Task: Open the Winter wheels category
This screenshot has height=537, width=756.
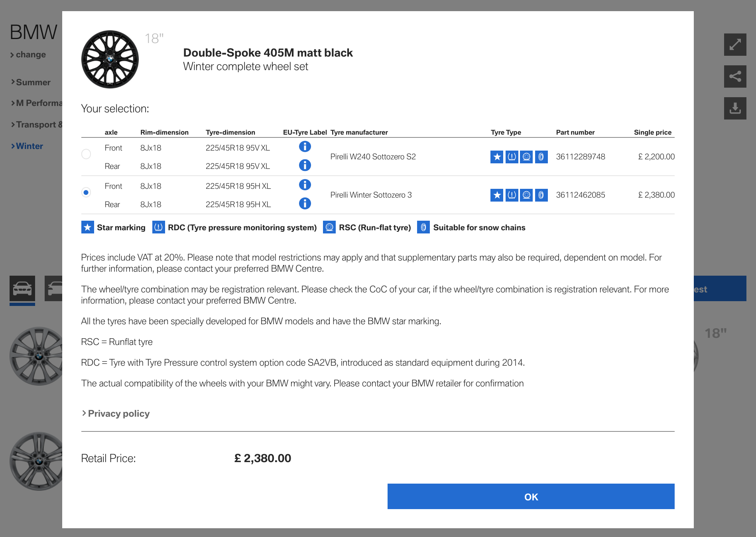Action: click(27, 146)
